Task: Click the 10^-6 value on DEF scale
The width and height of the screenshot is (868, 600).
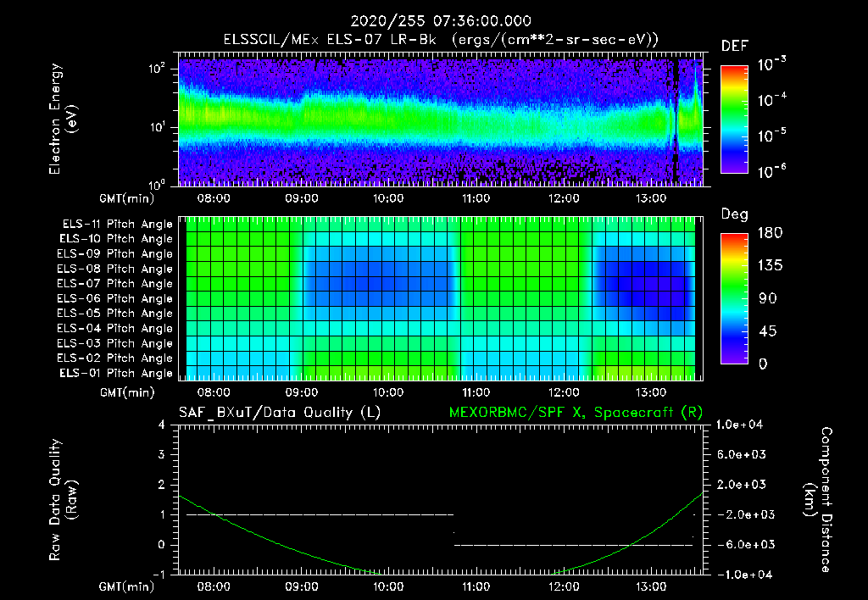Action: pos(772,171)
